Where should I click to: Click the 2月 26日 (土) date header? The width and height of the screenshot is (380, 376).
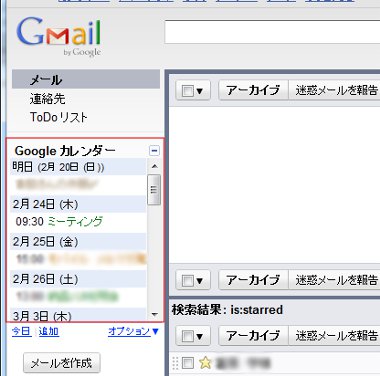(78, 279)
